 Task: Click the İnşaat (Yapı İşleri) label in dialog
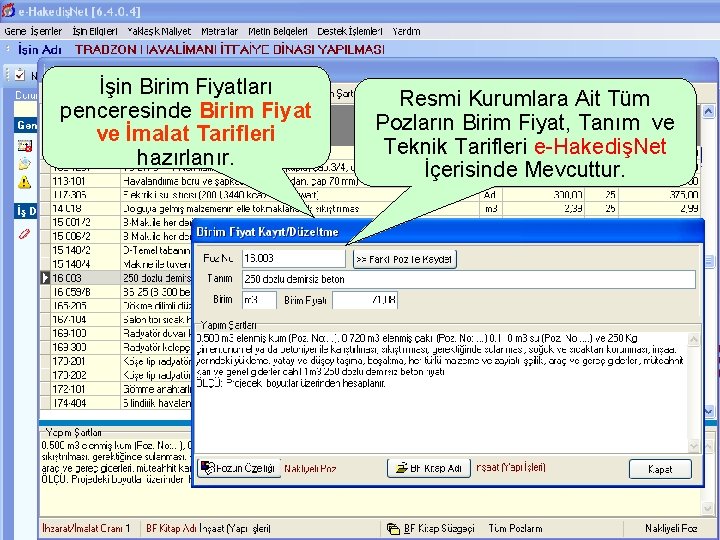coord(511,467)
